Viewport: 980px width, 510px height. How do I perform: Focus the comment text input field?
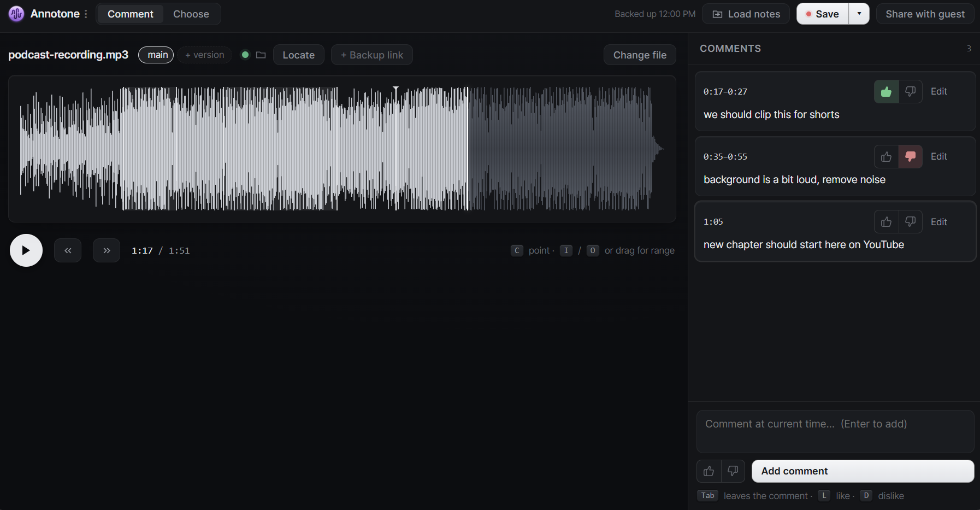coord(835,431)
